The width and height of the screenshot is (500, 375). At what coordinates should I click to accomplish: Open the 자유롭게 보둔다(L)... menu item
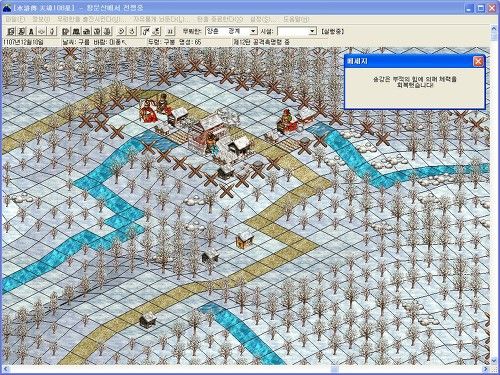pyautogui.click(x=161, y=19)
